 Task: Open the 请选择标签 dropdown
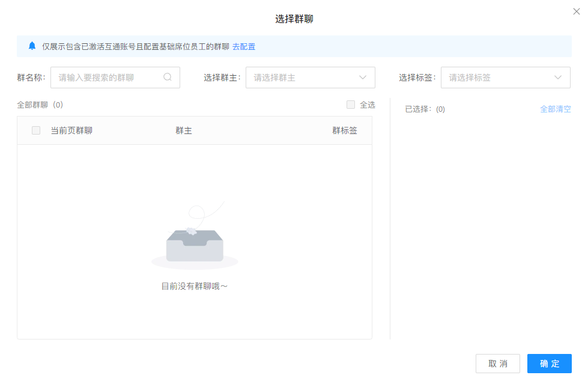[499, 78]
